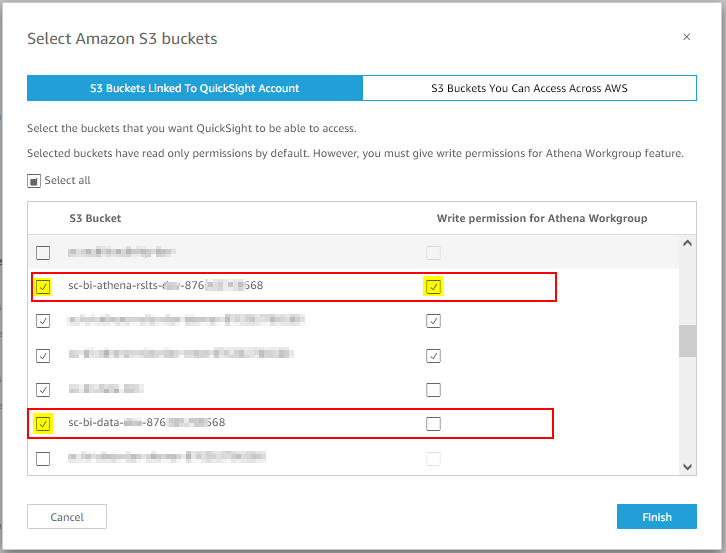Close the Select Amazon S3 buckets dialog
Image resolution: width=726 pixels, height=553 pixels.
click(686, 37)
